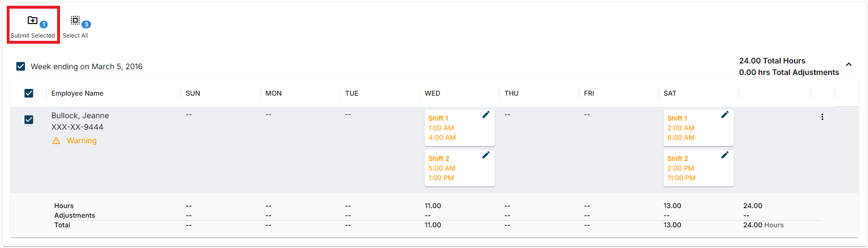Open more options menu for Jeanne Bullock

[x=822, y=117]
